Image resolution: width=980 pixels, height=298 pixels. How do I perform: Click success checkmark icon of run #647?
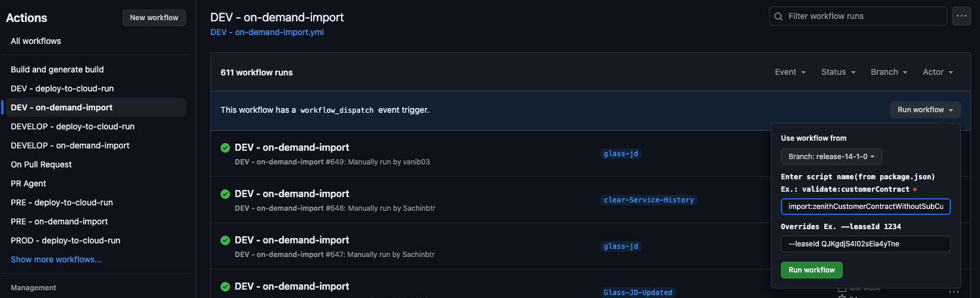pos(225,240)
